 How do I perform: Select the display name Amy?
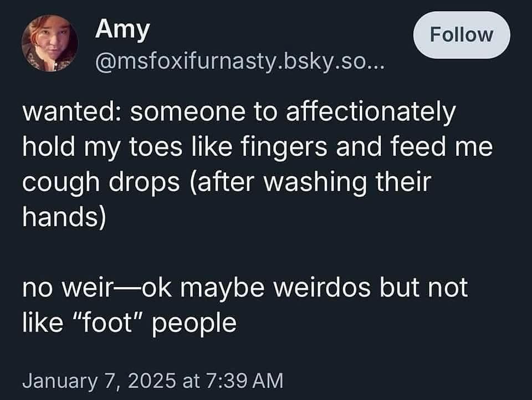[122, 30]
